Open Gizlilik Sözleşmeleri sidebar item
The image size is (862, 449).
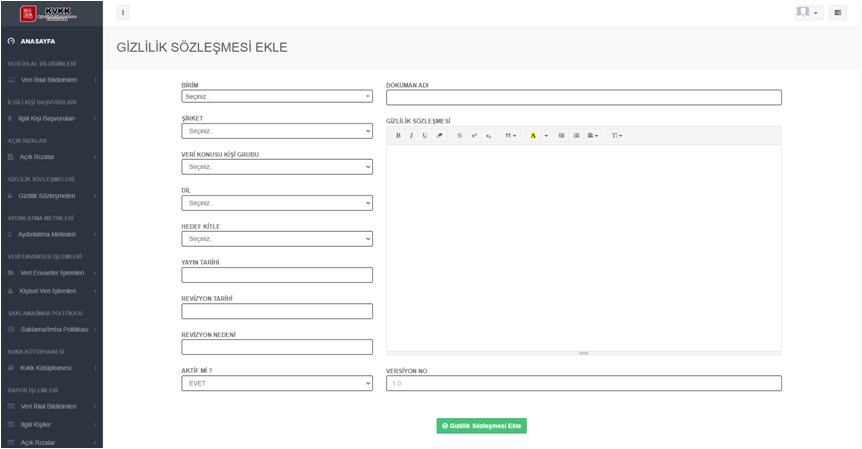(47, 196)
